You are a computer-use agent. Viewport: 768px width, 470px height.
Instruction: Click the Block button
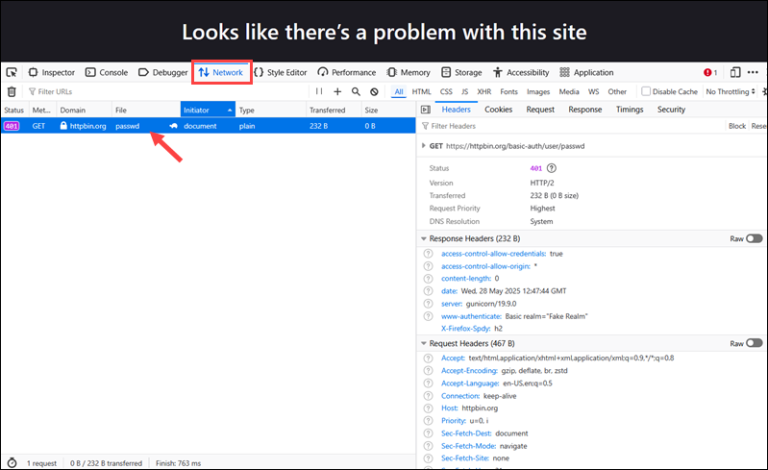point(737,126)
